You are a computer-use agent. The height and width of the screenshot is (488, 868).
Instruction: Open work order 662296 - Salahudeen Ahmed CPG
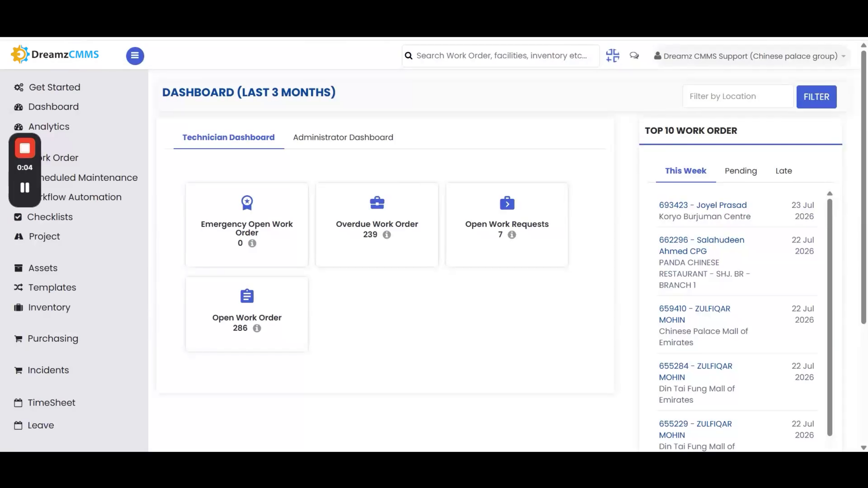pos(702,245)
